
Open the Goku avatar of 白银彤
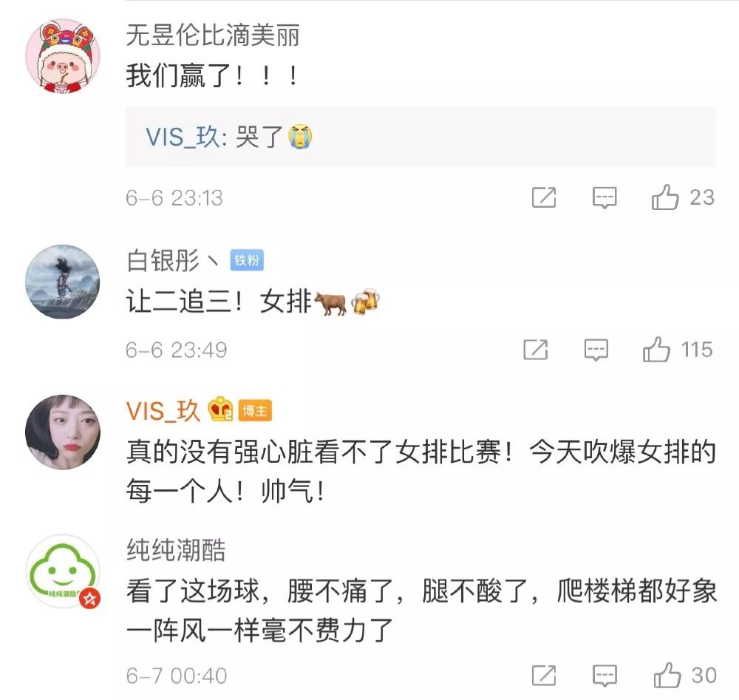[x=63, y=282]
